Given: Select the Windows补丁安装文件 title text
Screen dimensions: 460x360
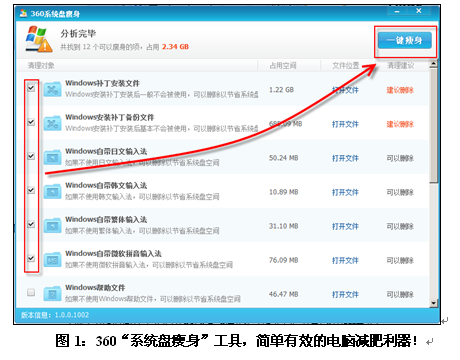Looking at the screenshot, I should (102, 83).
